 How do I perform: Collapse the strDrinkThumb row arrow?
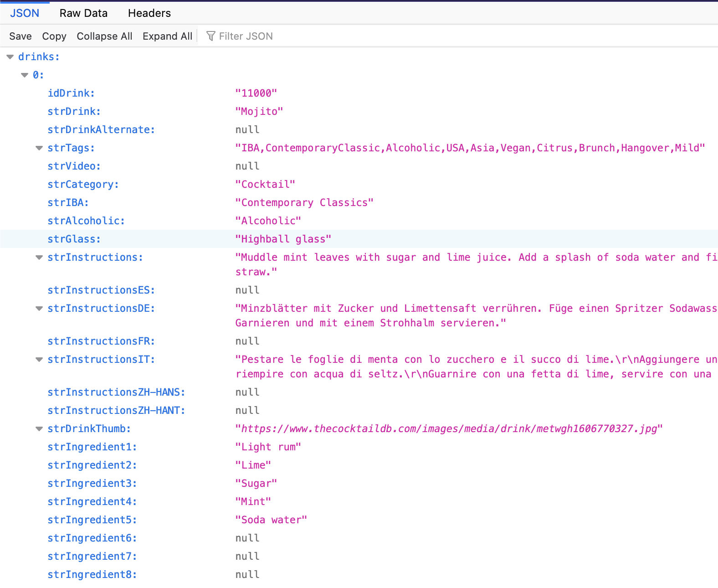(39, 429)
